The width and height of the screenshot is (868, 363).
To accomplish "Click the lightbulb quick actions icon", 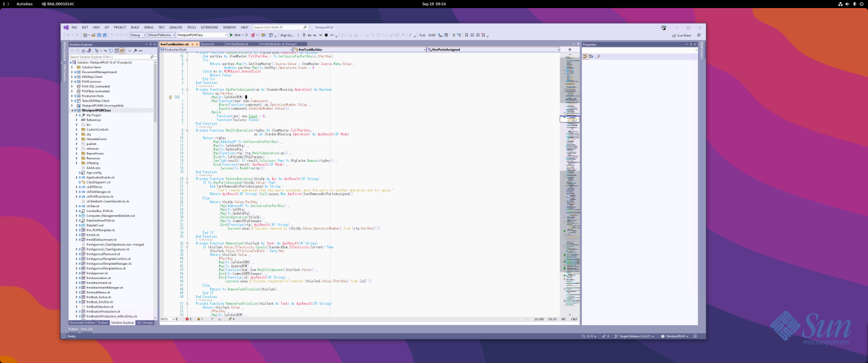I will click(171, 98).
